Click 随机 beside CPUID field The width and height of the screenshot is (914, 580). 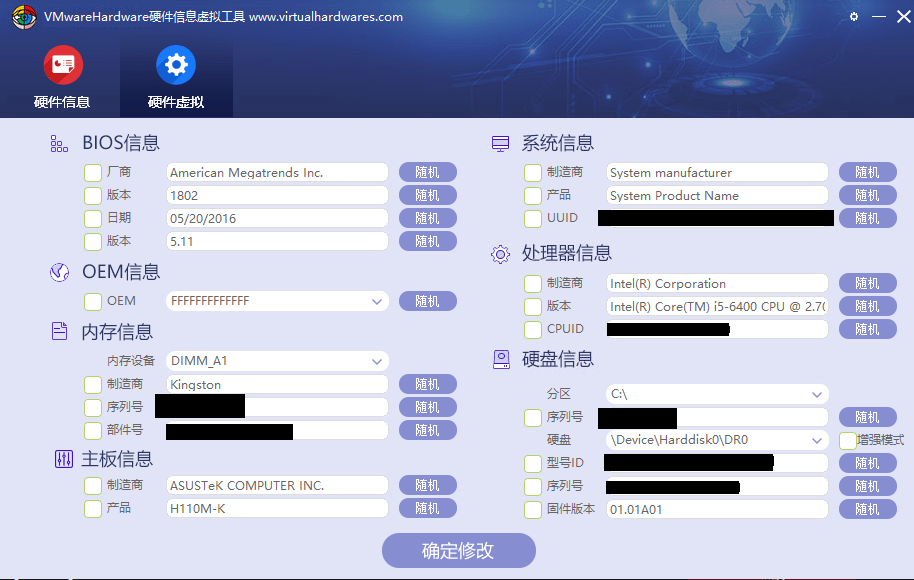[867, 329]
